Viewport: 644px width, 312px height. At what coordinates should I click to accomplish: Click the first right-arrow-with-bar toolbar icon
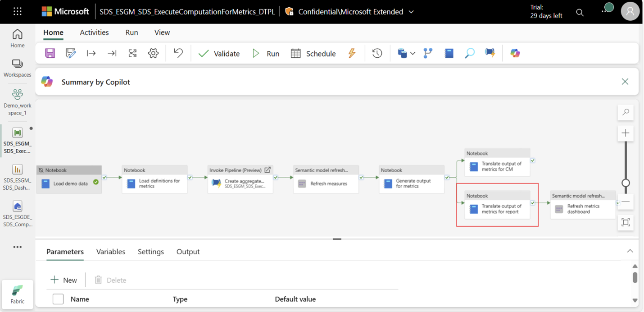(x=91, y=53)
